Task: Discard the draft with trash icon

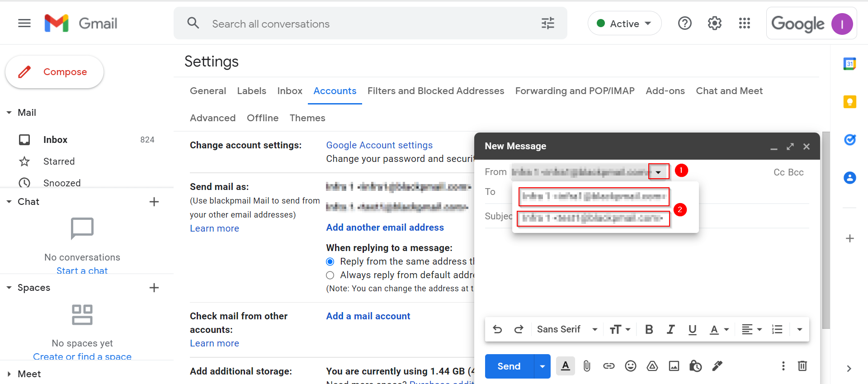Action: point(802,366)
